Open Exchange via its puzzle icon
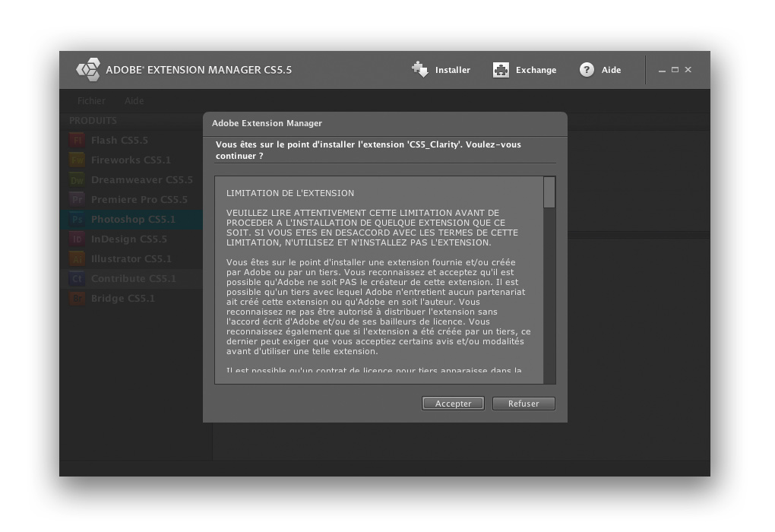775x532 pixels. point(501,70)
